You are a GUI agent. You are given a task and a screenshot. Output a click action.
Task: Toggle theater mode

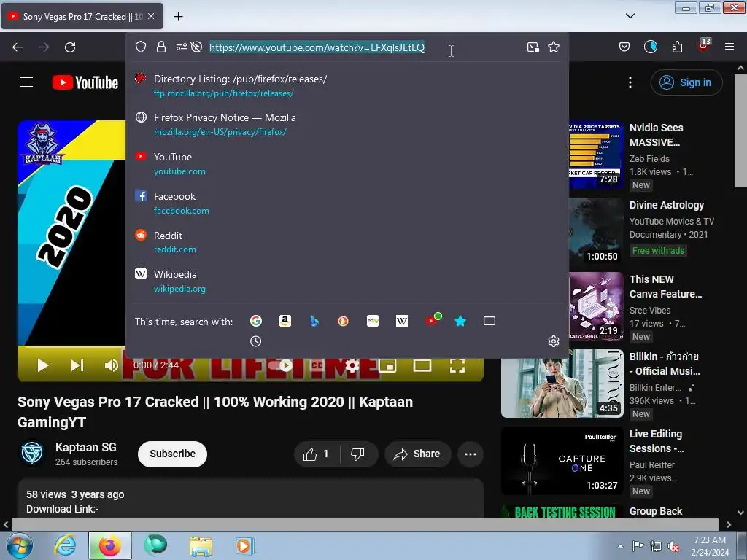pyautogui.click(x=422, y=365)
